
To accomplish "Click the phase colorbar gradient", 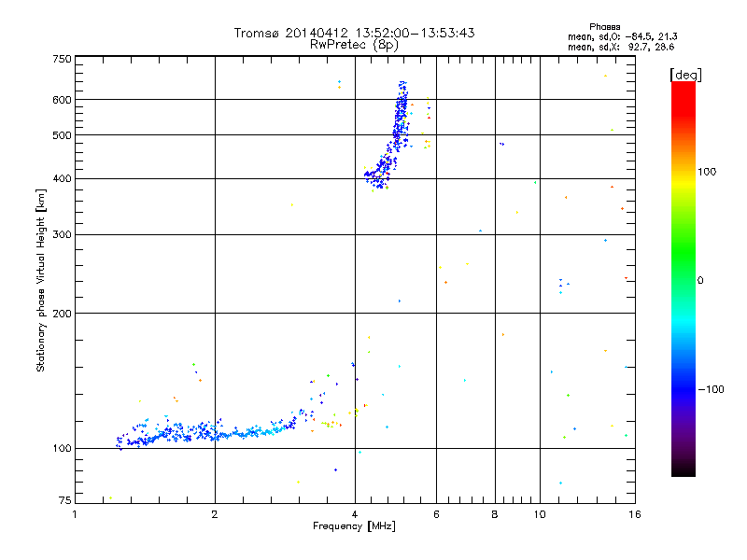I will coord(684,278).
